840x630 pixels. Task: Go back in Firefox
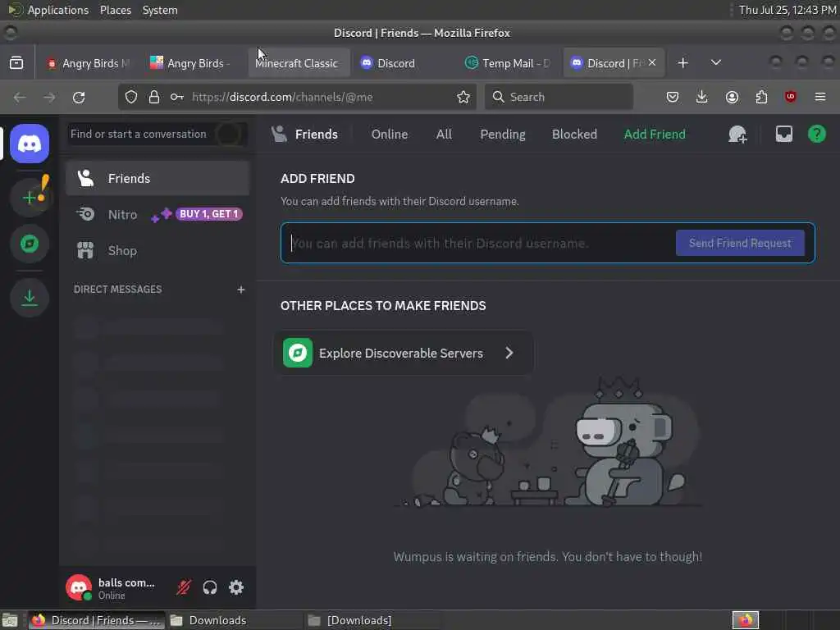coord(20,97)
